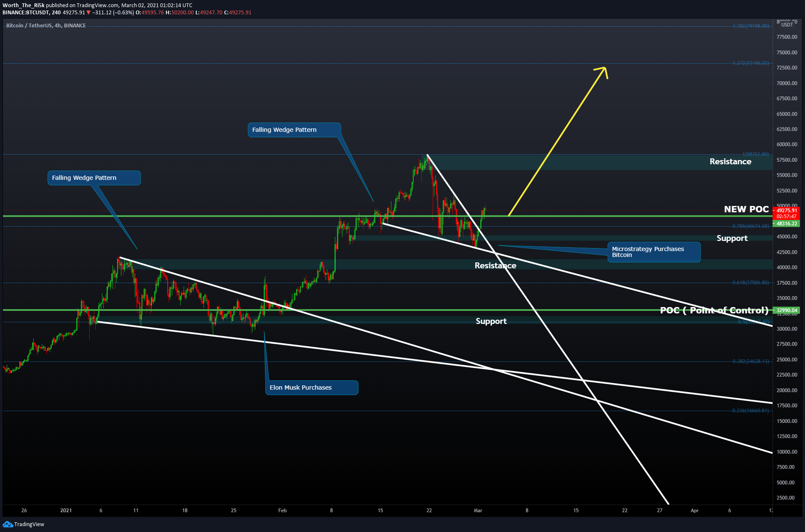Click the 1.272(73196.02) Fibonacci label

pyautogui.click(x=751, y=63)
